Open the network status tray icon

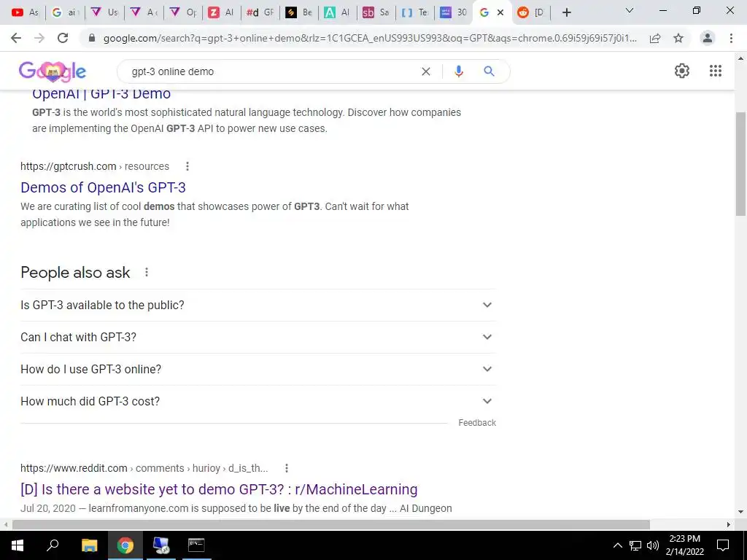pos(635,545)
